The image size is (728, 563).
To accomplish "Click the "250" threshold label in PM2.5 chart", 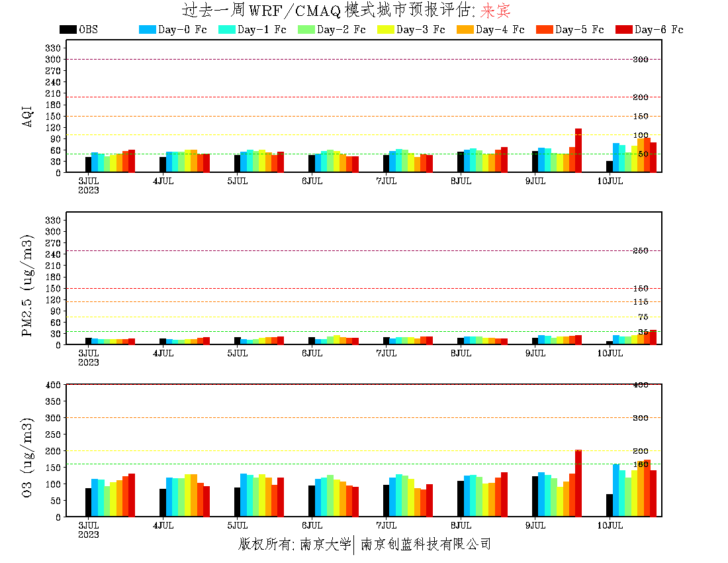I will 640,250.
